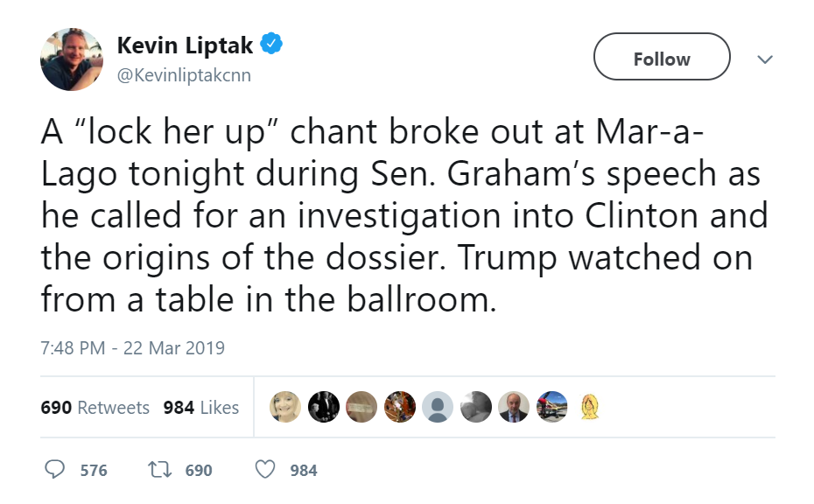This screenshot has height=504, width=814.
Task: Click the airplane photo liker avatar
Action: [551, 406]
